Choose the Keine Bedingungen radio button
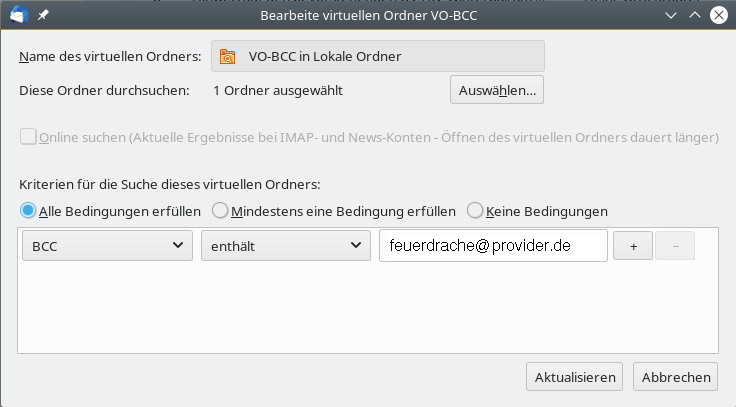Image resolution: width=736 pixels, height=407 pixels. click(x=475, y=211)
